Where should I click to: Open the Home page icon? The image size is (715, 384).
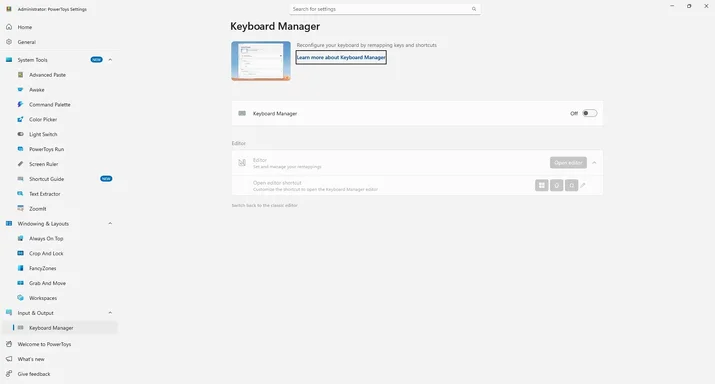9,27
